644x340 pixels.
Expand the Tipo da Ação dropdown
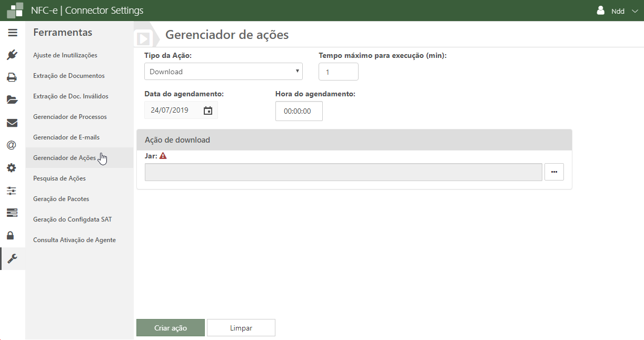click(223, 72)
